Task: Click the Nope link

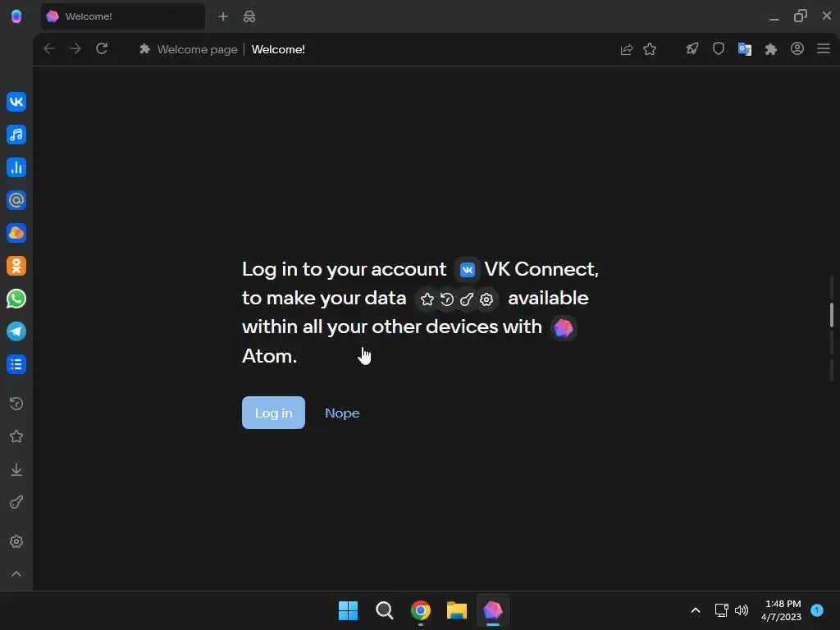Action: click(x=342, y=413)
